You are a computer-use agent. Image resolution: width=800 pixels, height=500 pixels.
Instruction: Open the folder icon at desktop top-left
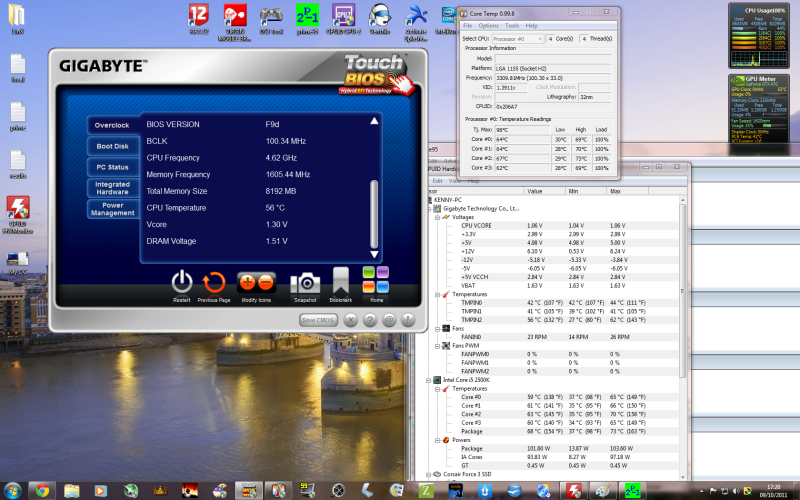(x=17, y=19)
